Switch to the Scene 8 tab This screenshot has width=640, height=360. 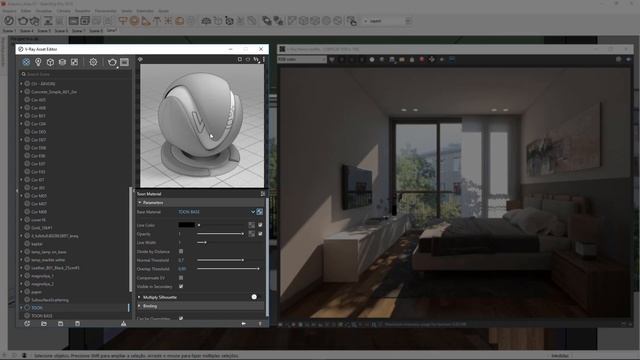(96, 31)
